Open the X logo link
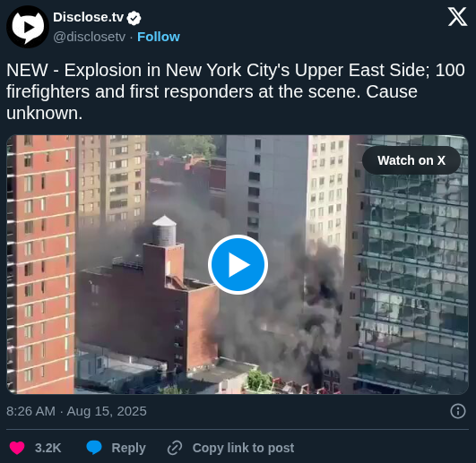 pyautogui.click(x=457, y=17)
